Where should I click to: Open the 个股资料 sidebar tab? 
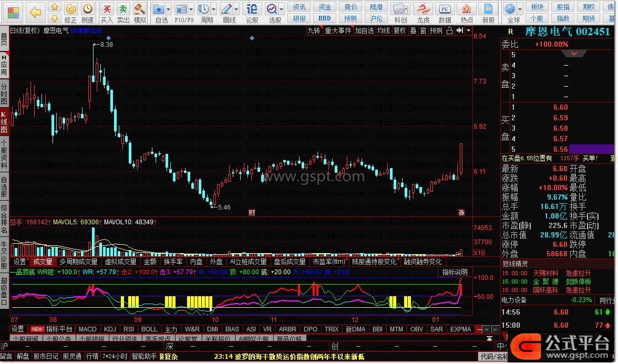click(4, 154)
